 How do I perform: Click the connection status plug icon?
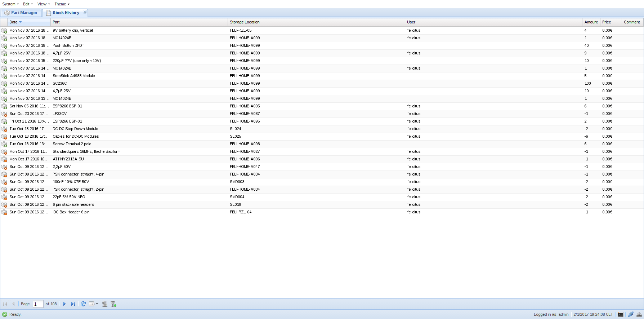coord(630,314)
